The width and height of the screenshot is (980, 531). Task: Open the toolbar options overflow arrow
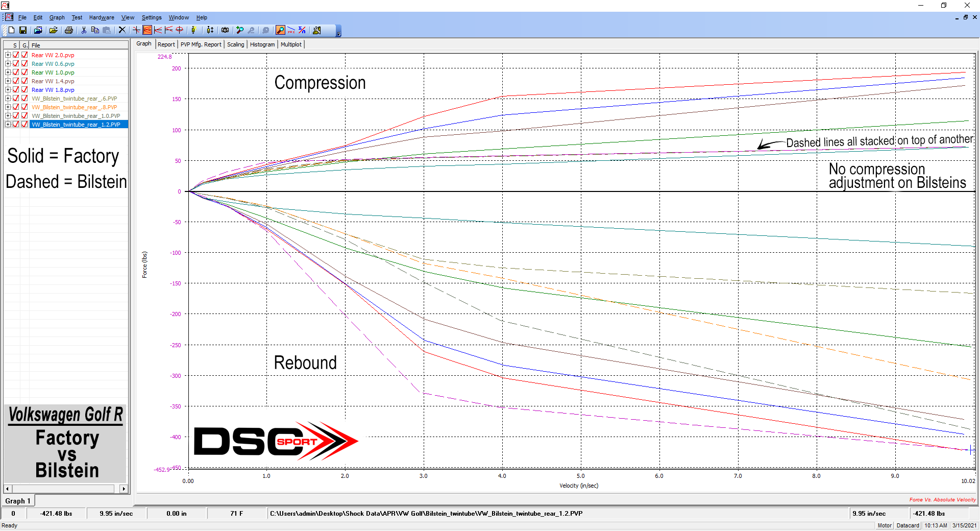click(x=338, y=31)
